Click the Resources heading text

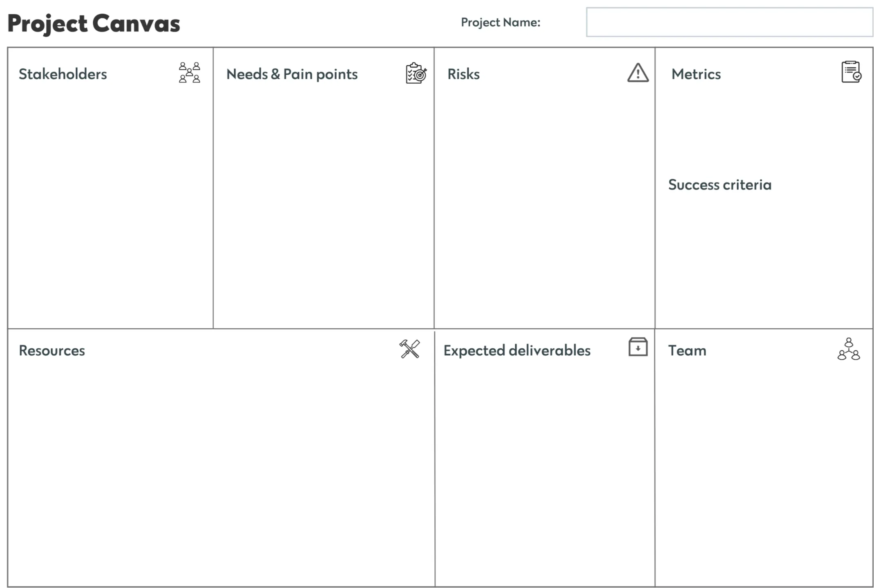click(52, 350)
